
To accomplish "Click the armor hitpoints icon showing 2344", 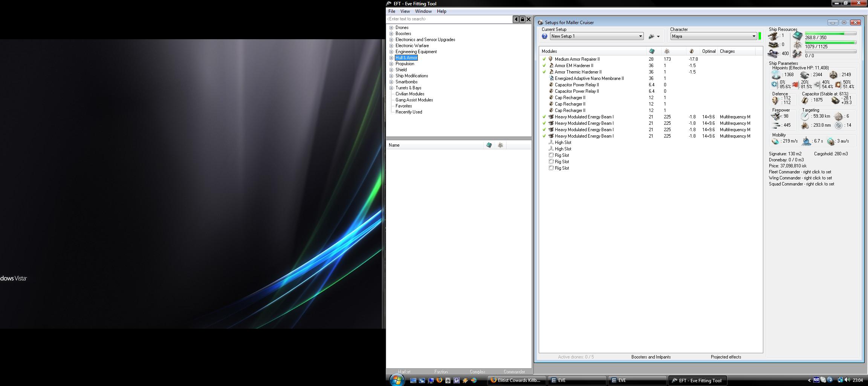I will click(x=805, y=75).
